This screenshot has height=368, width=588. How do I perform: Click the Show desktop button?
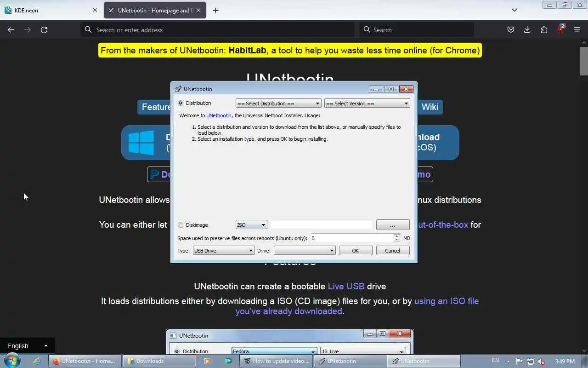pyautogui.click(x=585, y=361)
